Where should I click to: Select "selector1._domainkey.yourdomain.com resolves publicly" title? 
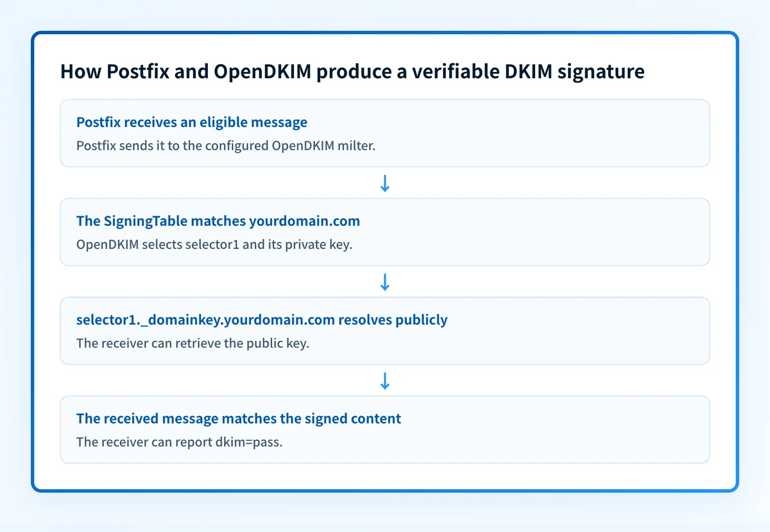click(262, 320)
